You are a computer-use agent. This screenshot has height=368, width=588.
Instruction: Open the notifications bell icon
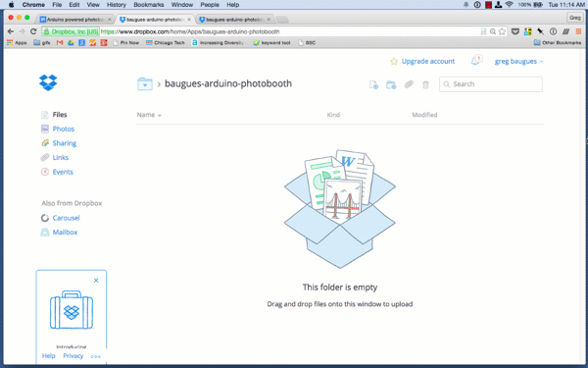tap(476, 61)
